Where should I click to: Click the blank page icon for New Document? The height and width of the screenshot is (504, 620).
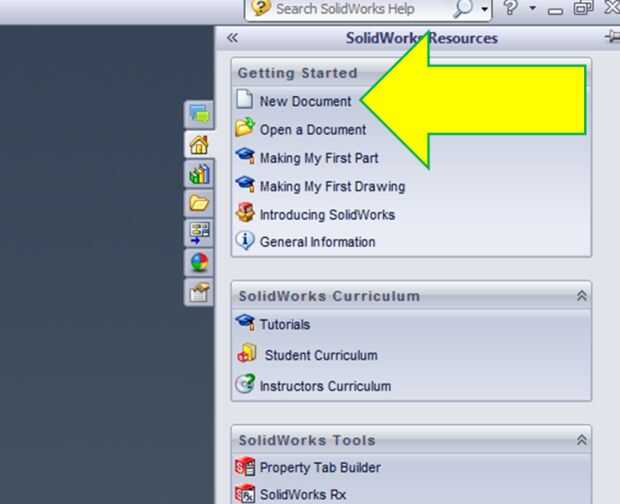pyautogui.click(x=244, y=99)
